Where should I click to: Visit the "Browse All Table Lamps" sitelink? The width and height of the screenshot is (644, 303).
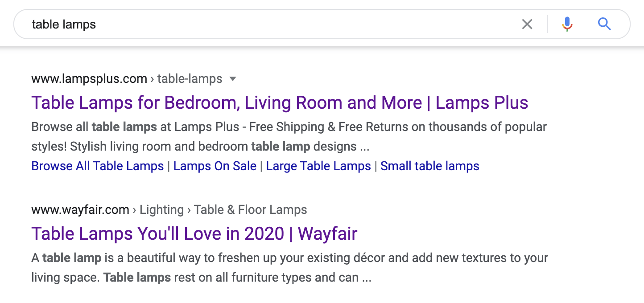point(97,166)
